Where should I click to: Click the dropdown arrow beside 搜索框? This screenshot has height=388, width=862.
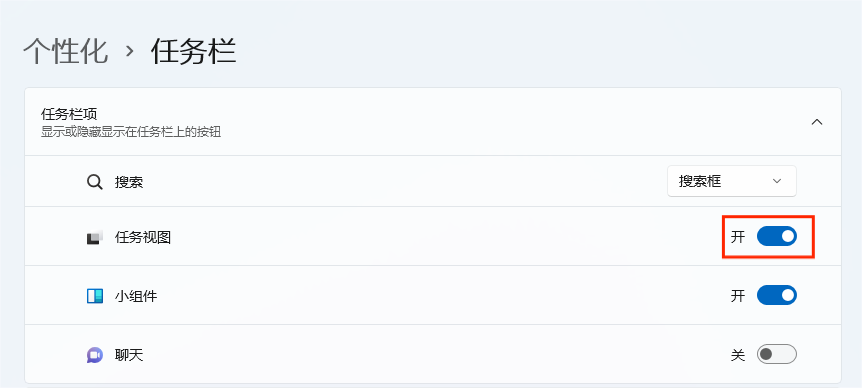point(777,181)
